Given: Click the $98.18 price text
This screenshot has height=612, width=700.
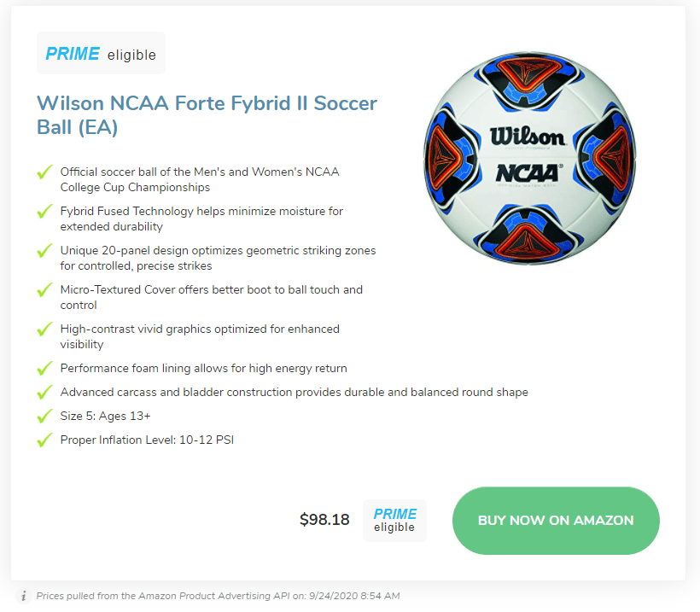Looking at the screenshot, I should [x=324, y=520].
